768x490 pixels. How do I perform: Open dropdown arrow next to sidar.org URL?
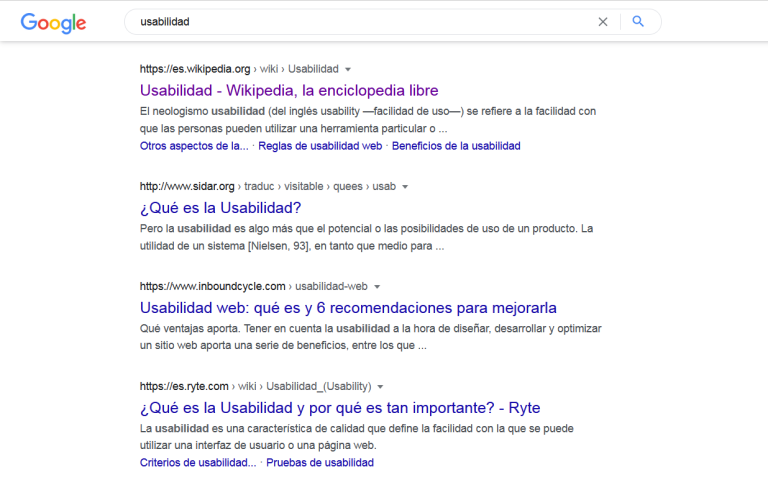tap(405, 187)
